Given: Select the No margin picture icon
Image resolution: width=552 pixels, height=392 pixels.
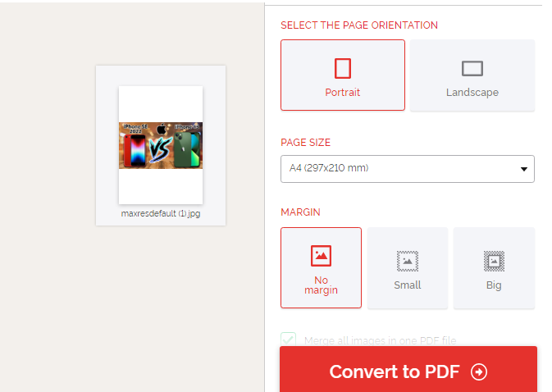Looking at the screenshot, I should pos(321,256).
